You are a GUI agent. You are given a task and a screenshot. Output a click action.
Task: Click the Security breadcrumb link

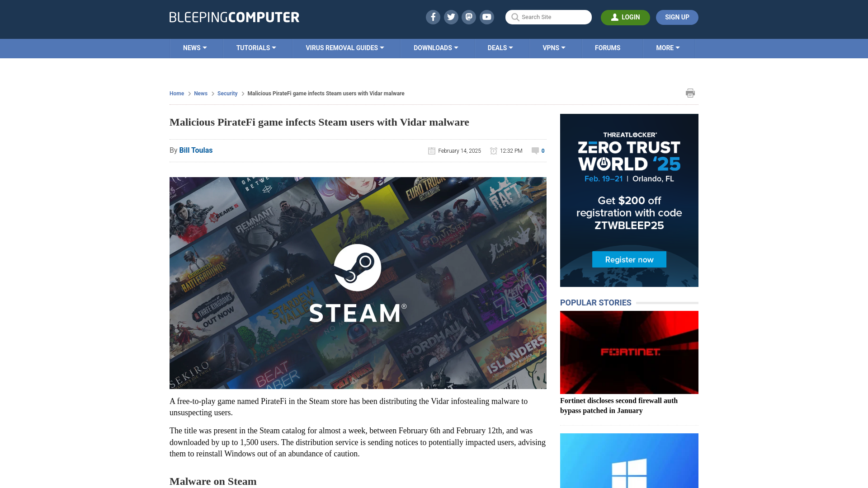227,93
